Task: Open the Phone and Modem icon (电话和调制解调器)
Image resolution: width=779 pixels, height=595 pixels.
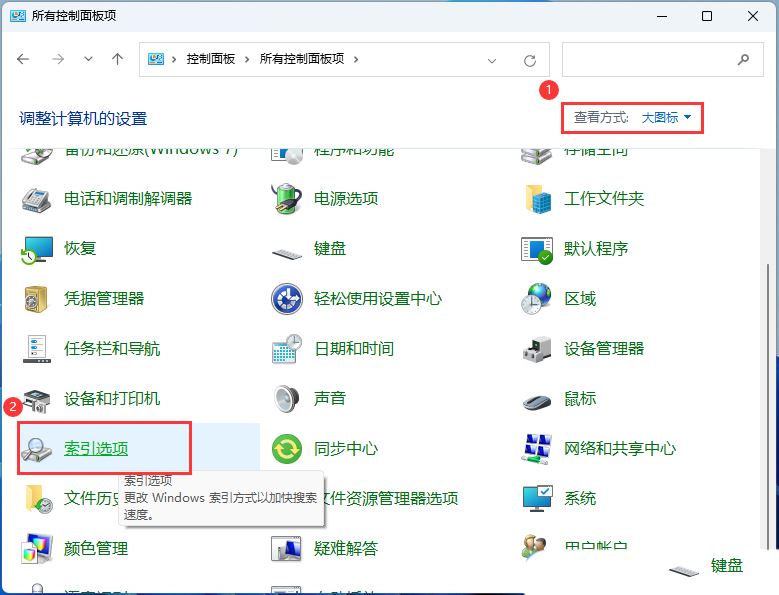Action: (36, 200)
